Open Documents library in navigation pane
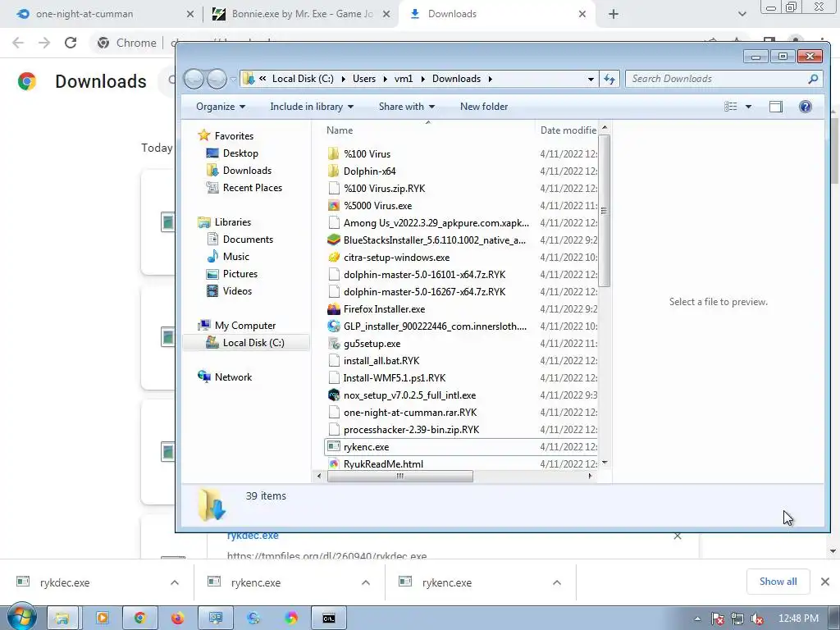The height and width of the screenshot is (630, 840). pyautogui.click(x=248, y=240)
